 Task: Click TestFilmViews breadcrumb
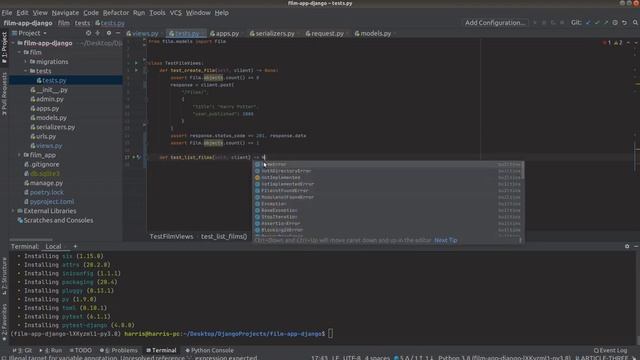tap(171, 236)
